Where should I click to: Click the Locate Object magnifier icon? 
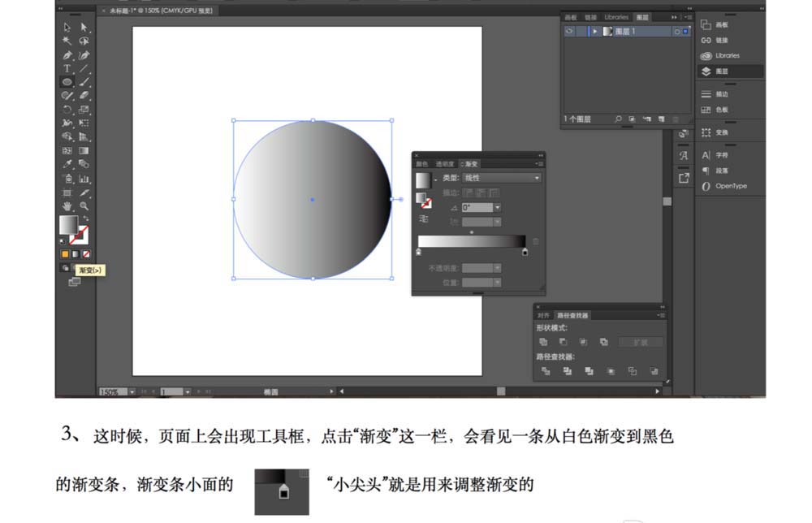coord(618,119)
